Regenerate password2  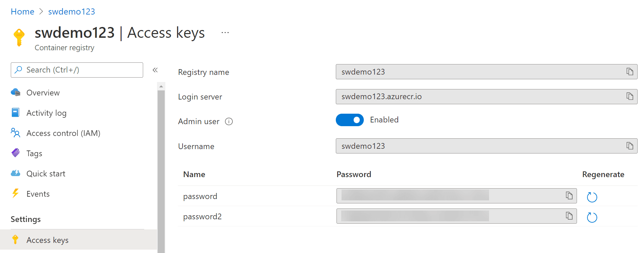(592, 217)
